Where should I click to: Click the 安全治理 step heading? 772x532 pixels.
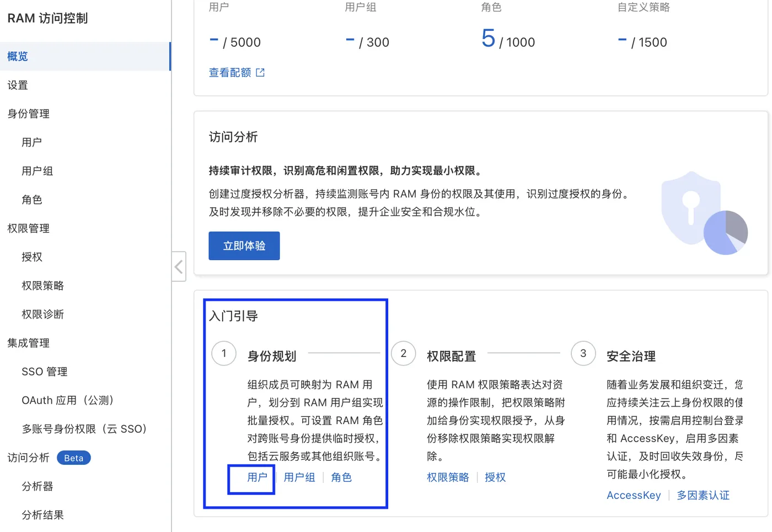[631, 356]
